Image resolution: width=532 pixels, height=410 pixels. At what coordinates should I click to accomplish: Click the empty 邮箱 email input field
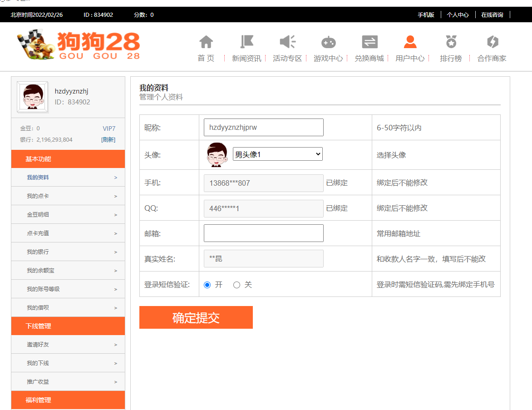pyautogui.click(x=263, y=233)
